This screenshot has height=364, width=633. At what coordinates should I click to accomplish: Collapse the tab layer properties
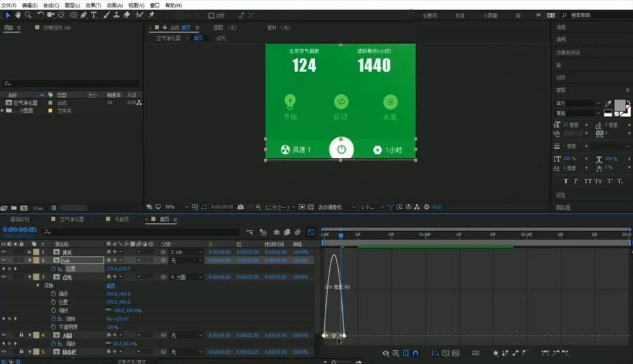pos(29,261)
